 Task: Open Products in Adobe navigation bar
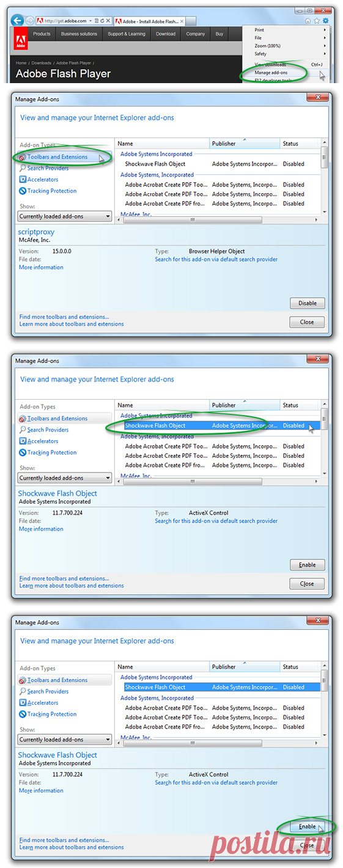click(x=42, y=34)
